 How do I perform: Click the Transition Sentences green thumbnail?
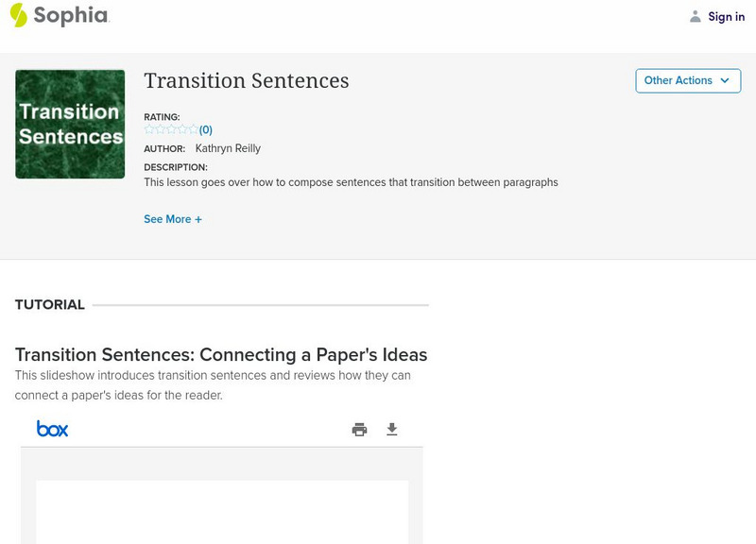pos(70,124)
